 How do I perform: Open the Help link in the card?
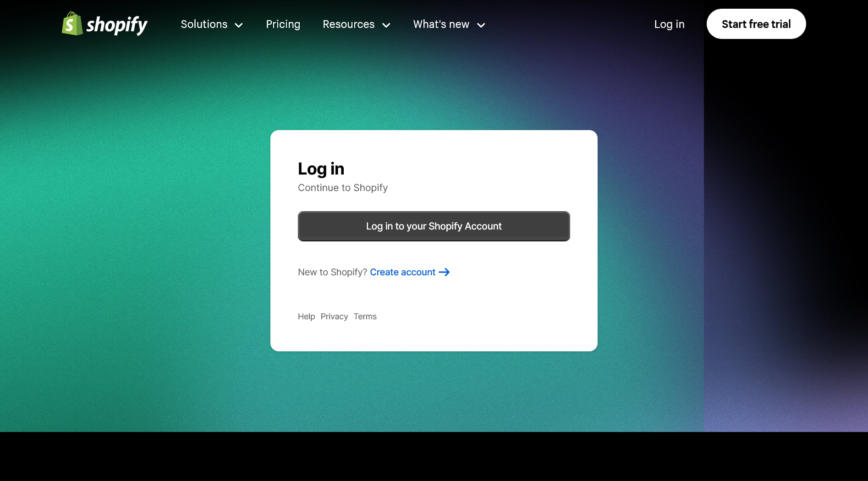pos(307,317)
